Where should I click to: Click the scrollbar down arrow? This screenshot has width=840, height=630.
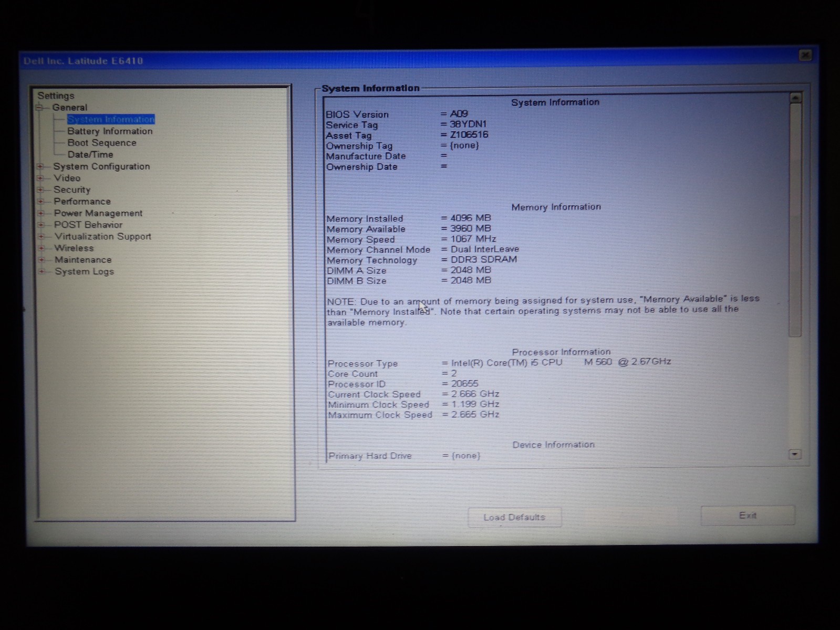pos(795,454)
